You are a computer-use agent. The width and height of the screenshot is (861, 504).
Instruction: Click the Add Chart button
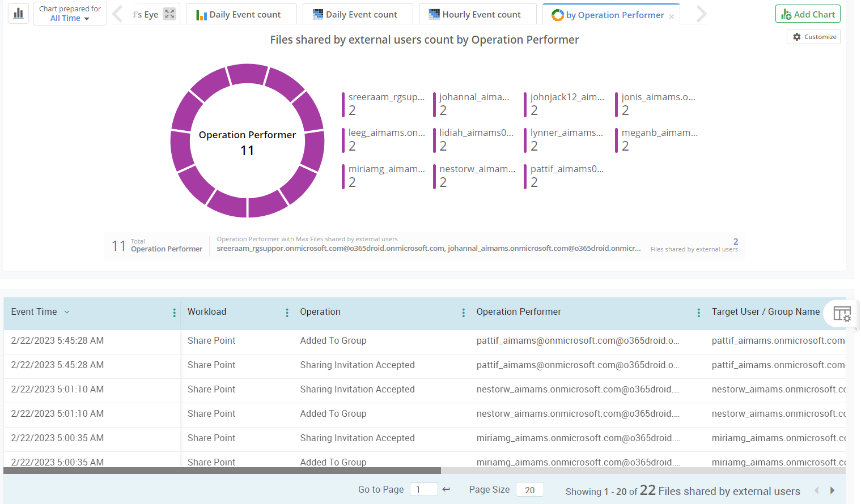[808, 13]
